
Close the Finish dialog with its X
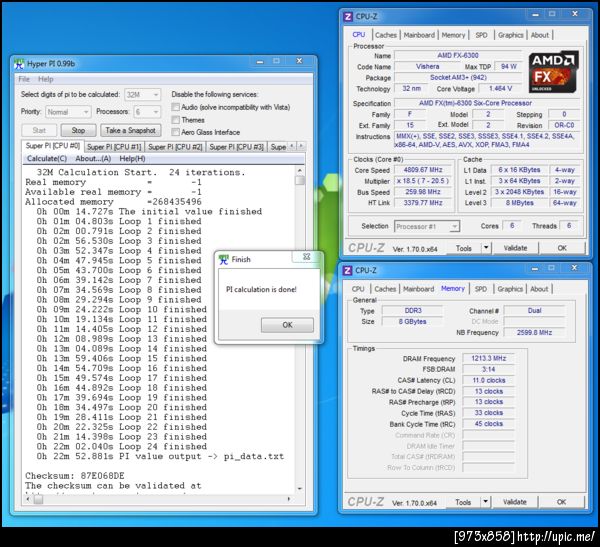(x=306, y=256)
